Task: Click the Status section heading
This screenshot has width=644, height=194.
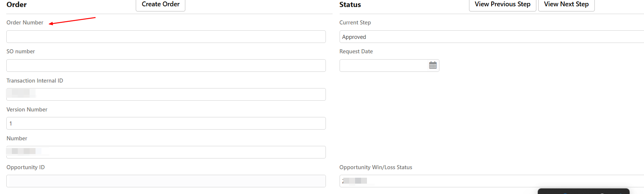Action: tap(350, 4)
